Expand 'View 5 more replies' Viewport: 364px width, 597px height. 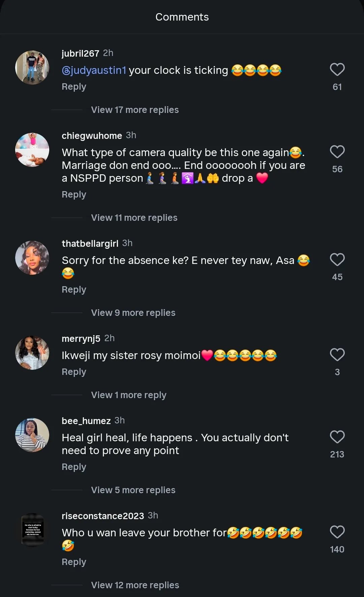point(133,490)
